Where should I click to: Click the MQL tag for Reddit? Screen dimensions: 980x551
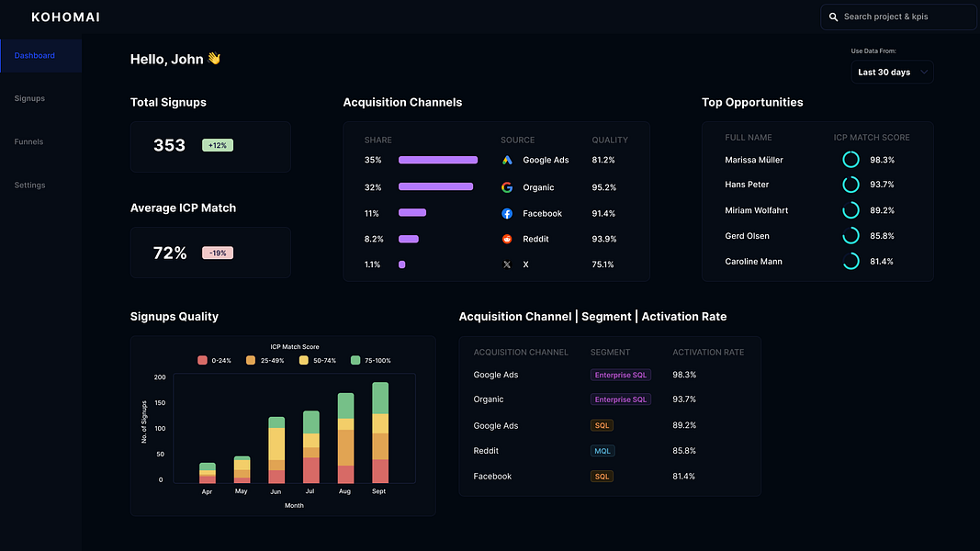[603, 450]
